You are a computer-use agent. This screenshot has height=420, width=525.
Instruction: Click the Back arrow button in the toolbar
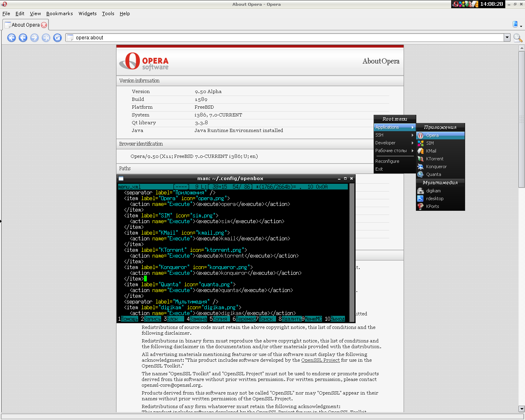click(23, 38)
